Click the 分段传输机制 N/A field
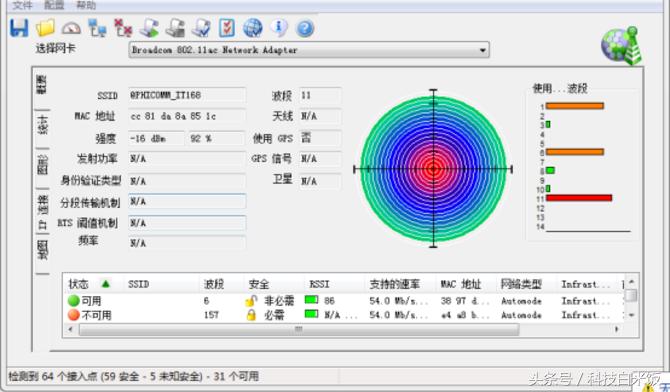670x392 pixels. [x=187, y=201]
